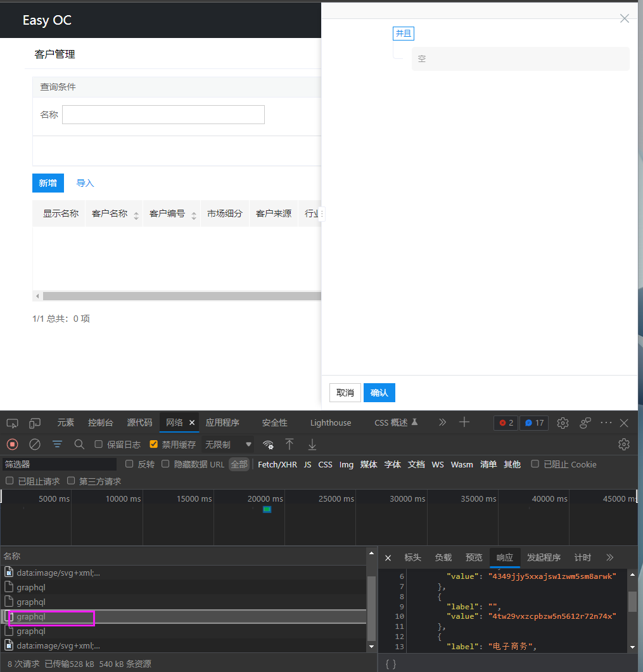Open network panel settings gear
The width and height of the screenshot is (643, 672).
[x=624, y=445]
